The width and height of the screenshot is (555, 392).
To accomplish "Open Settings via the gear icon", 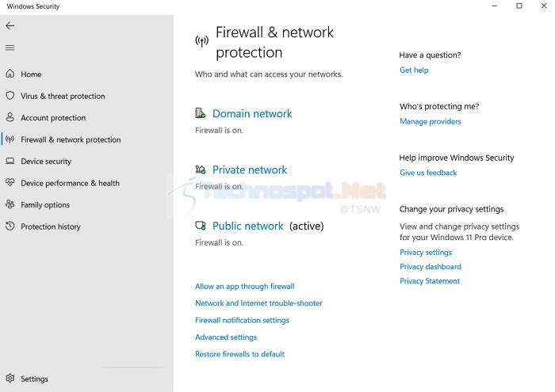I will (10, 379).
